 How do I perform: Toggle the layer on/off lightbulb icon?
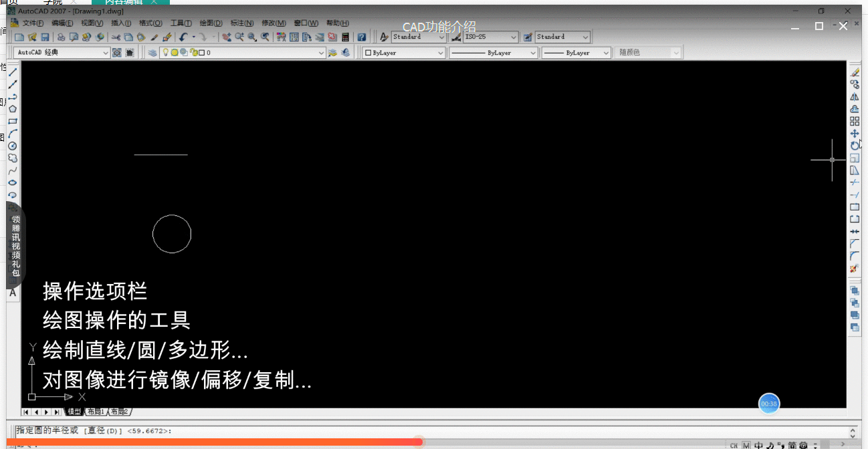(166, 53)
